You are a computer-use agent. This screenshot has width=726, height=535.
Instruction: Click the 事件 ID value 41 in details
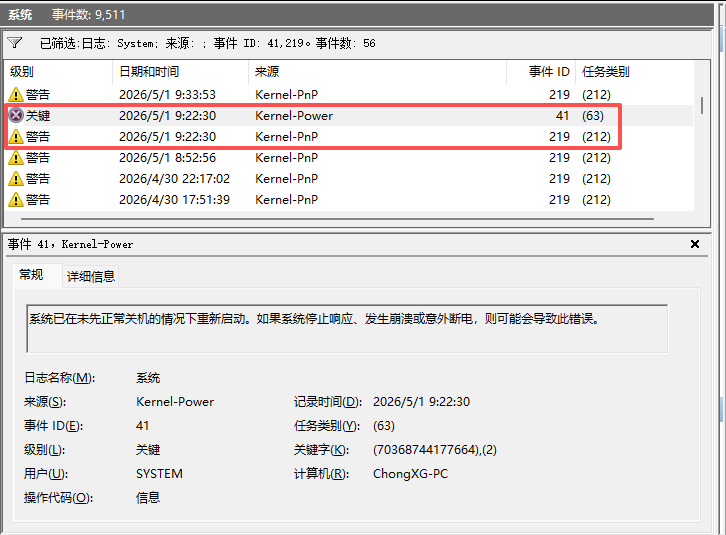pyautogui.click(x=143, y=426)
